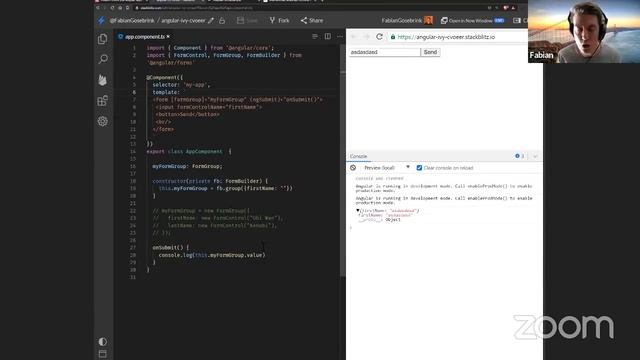Go forward in preview browser
The height and width of the screenshot is (360, 640).
[366, 37]
